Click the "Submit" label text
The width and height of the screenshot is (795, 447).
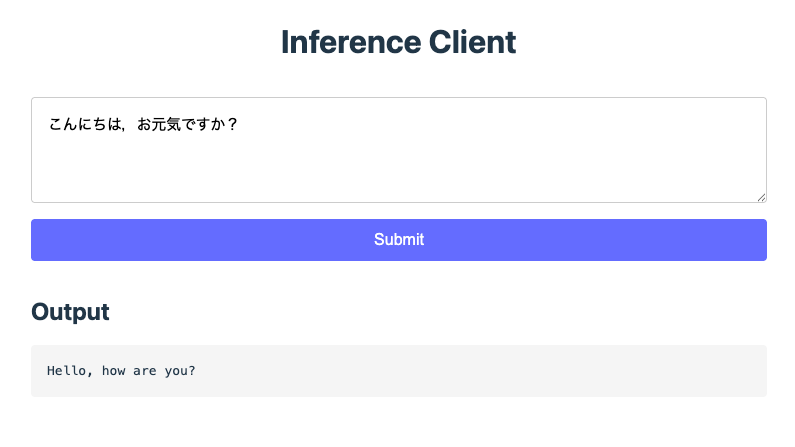398,240
